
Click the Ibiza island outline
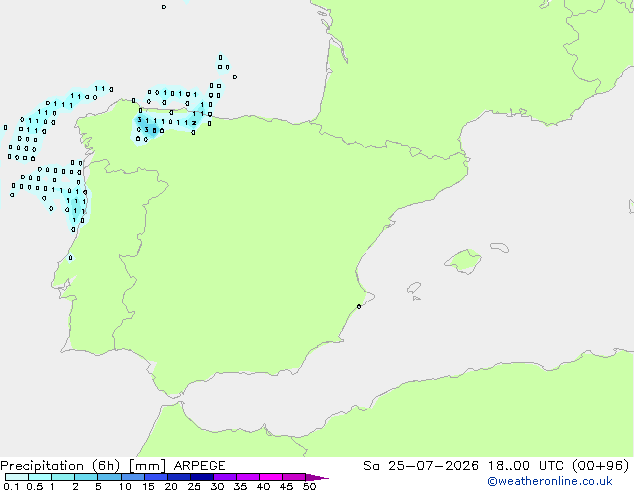point(414,288)
